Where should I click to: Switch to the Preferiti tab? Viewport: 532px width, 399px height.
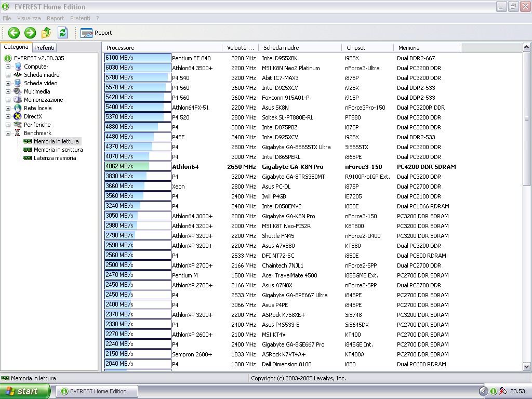point(44,47)
